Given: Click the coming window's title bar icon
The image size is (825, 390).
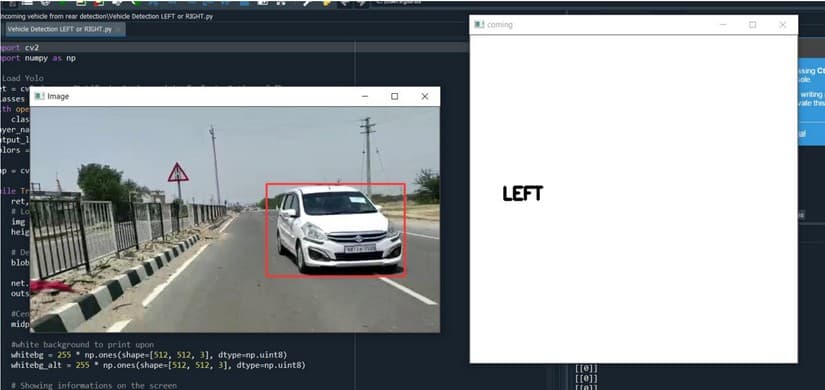Looking at the screenshot, I should point(479,25).
